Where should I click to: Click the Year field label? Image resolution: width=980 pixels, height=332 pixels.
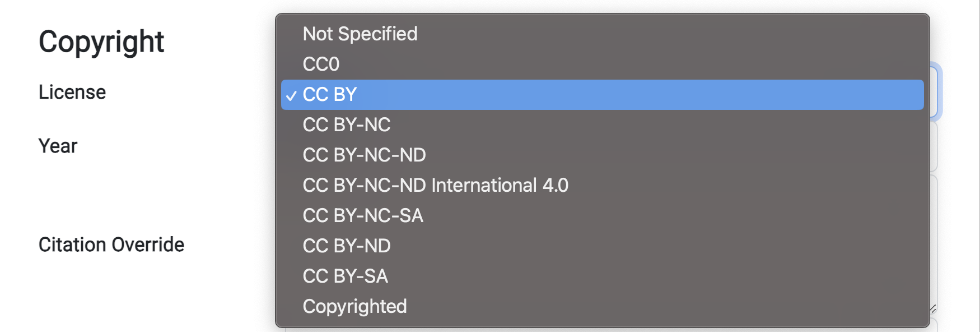tap(58, 146)
